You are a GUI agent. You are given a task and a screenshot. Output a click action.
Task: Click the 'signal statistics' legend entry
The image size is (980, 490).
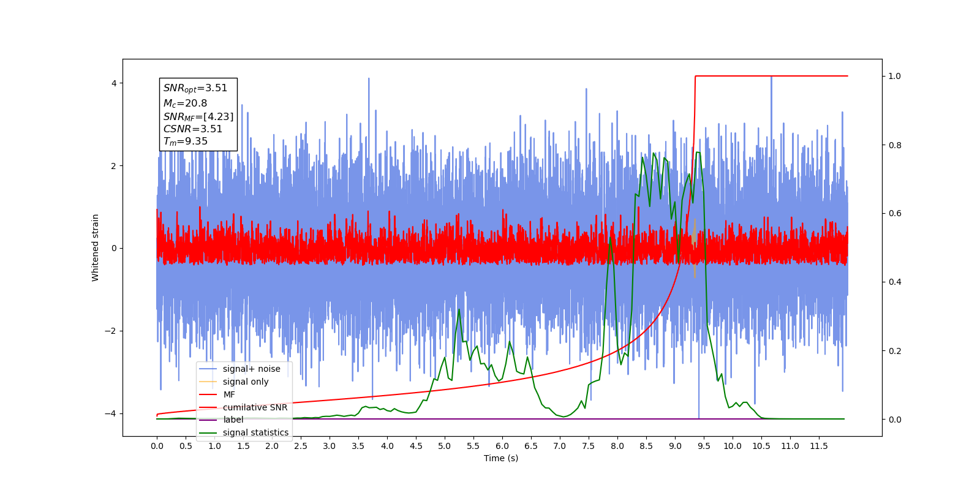[244, 432]
